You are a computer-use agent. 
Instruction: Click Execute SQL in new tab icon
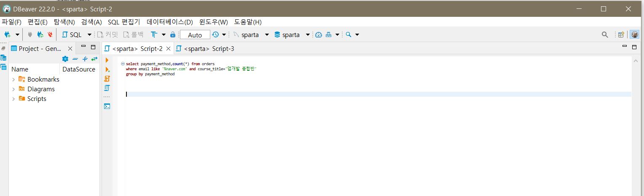pos(107,70)
